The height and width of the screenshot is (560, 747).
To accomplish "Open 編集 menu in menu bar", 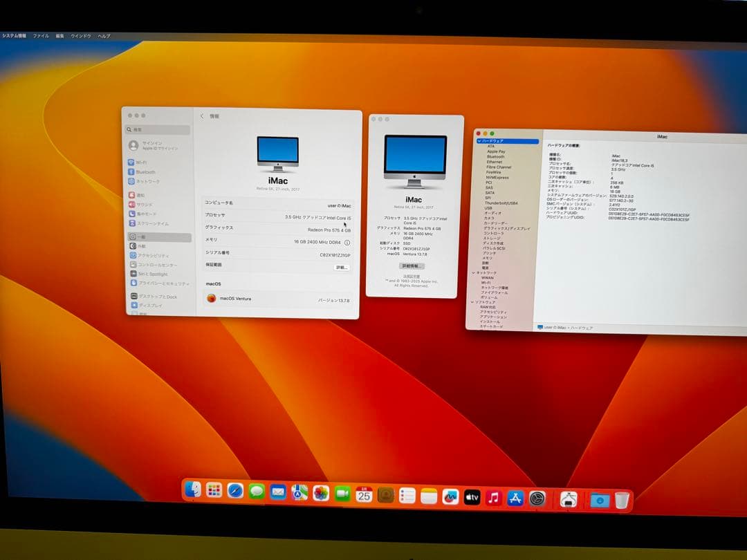I will 59,36.
